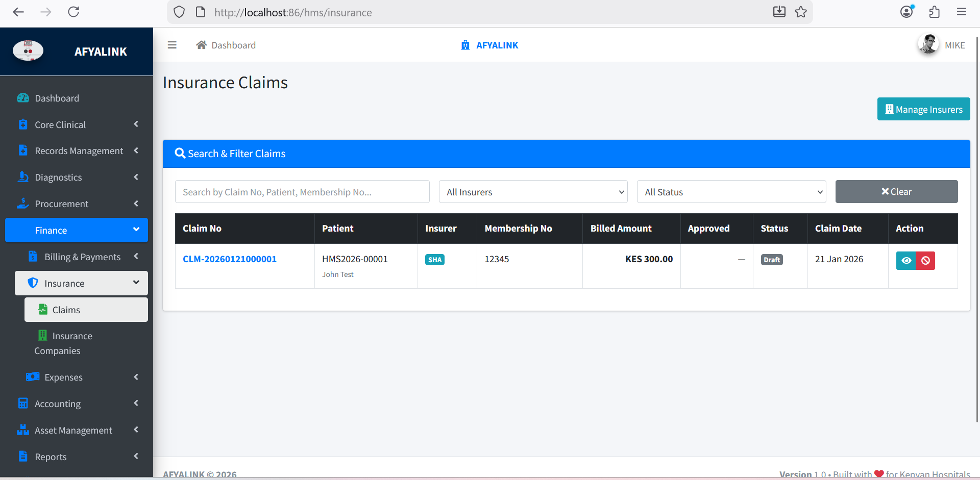Click the claim search input field
The height and width of the screenshot is (480, 980).
pyautogui.click(x=302, y=192)
